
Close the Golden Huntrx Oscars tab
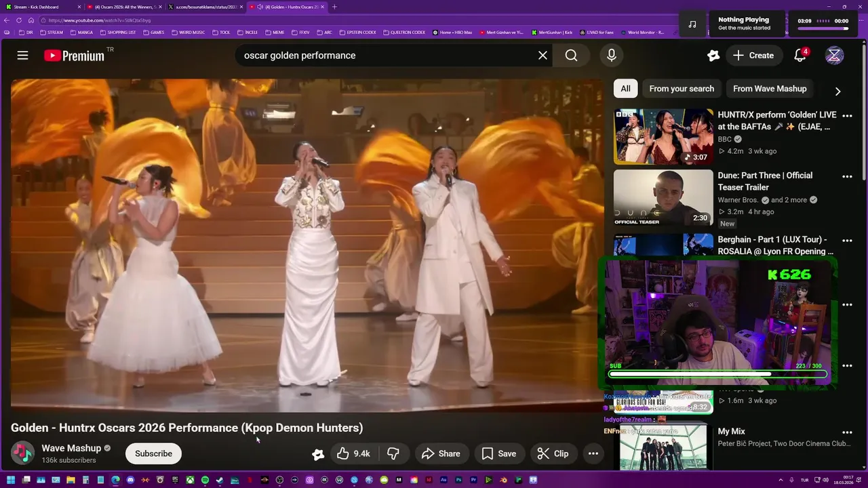(x=323, y=7)
